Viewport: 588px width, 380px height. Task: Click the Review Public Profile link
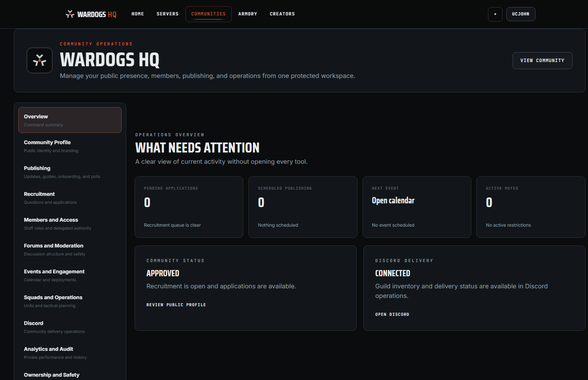point(176,305)
